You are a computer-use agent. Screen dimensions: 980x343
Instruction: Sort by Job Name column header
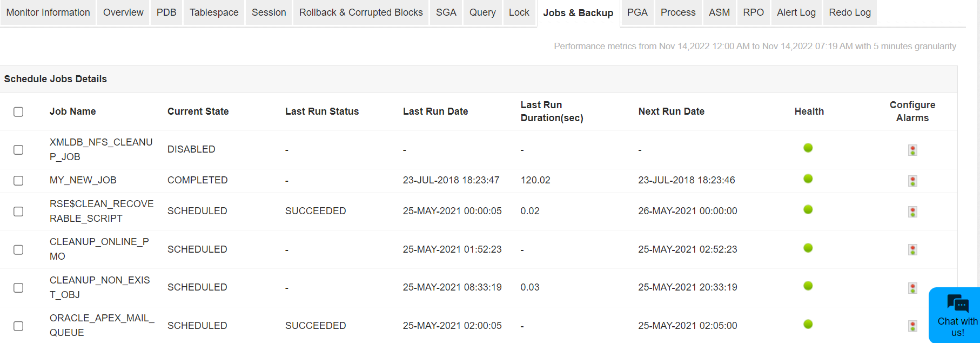click(x=73, y=111)
